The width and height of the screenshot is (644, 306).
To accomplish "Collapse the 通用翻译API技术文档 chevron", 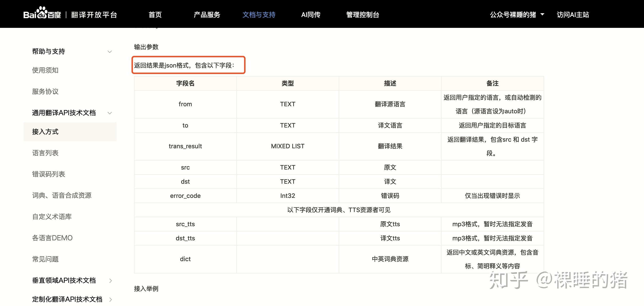I will coord(109,113).
